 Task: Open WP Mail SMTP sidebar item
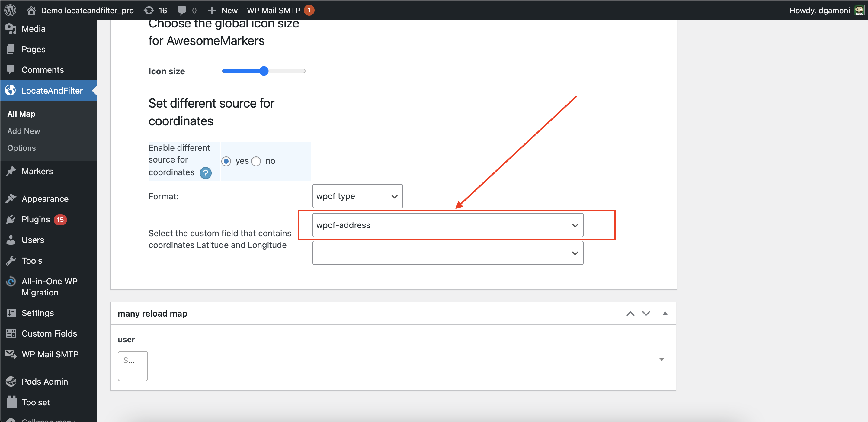[x=50, y=354]
